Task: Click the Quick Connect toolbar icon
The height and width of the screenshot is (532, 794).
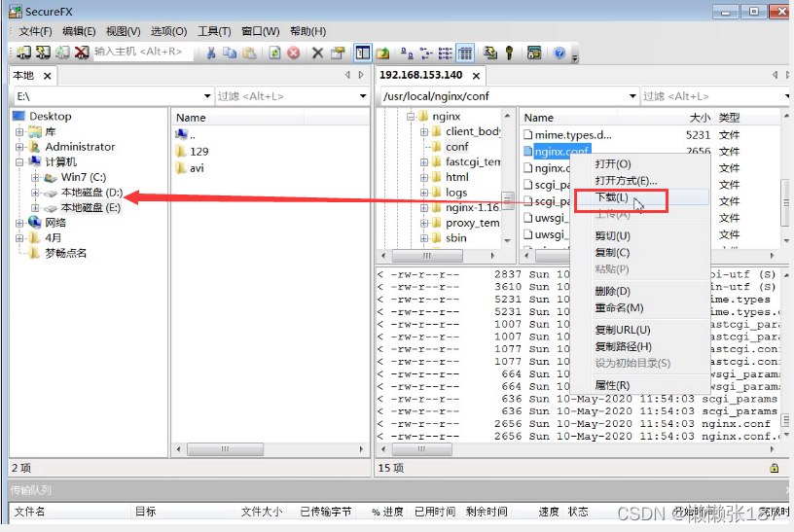Action: click(43, 53)
